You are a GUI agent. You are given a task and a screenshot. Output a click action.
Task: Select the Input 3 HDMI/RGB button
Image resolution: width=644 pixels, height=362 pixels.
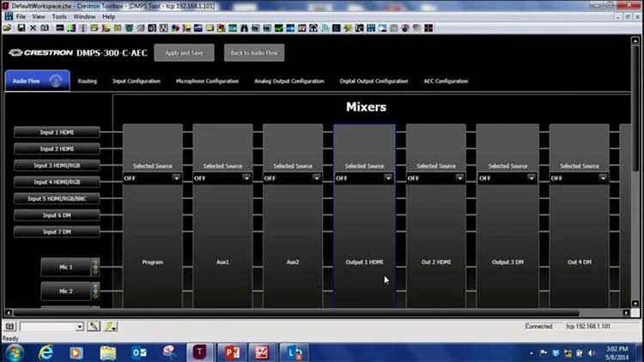click(57, 166)
